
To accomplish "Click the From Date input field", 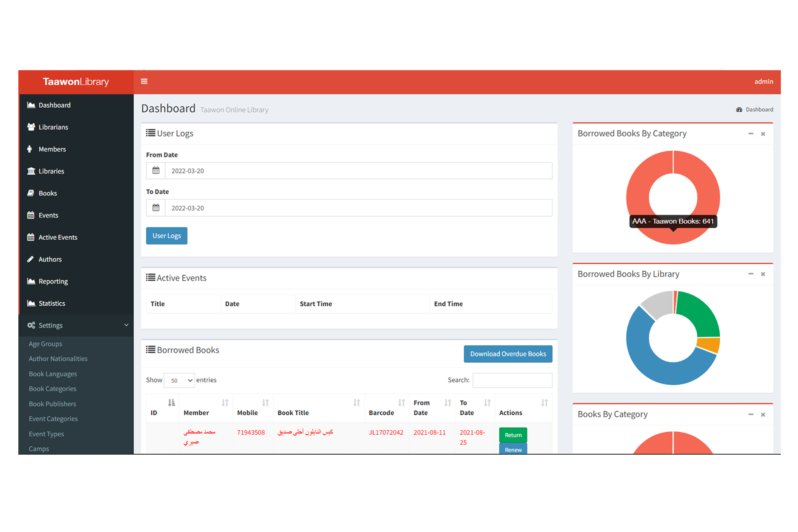I will tap(359, 171).
